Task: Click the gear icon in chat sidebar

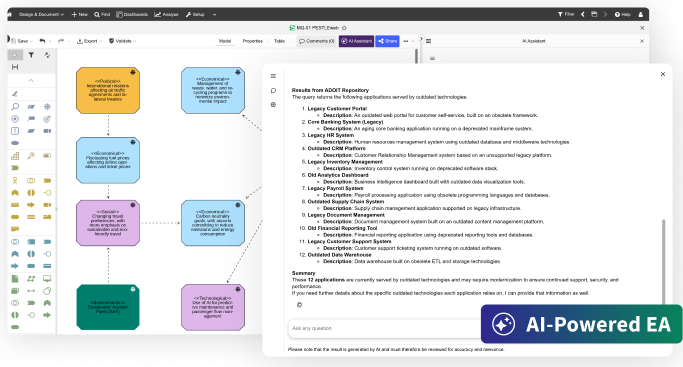Action: coord(273,104)
